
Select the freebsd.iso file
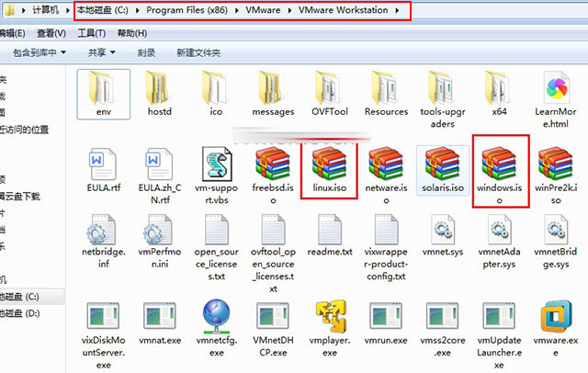(273, 176)
